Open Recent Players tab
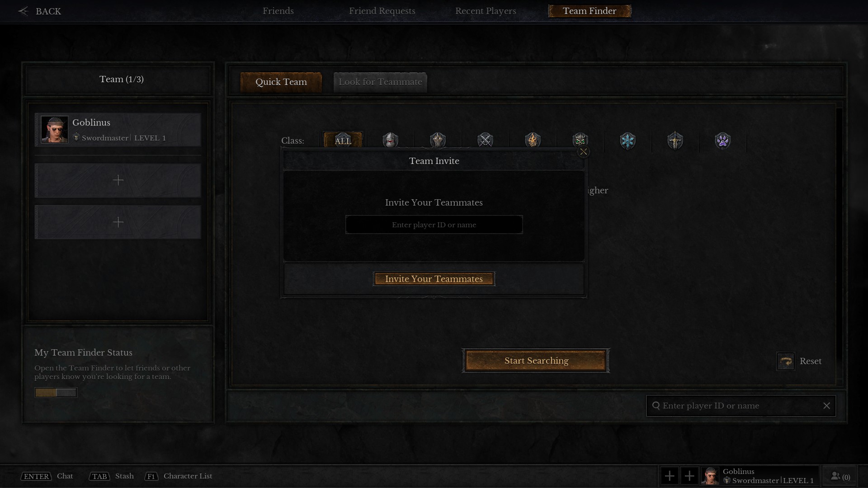Viewport: 868px width, 488px height. coord(486,11)
